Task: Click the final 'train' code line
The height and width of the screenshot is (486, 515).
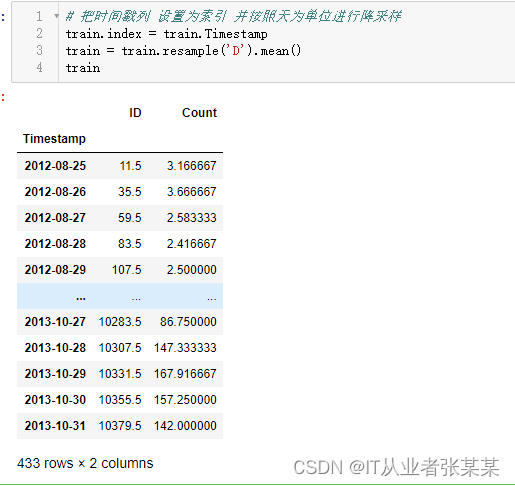Action: (83, 68)
